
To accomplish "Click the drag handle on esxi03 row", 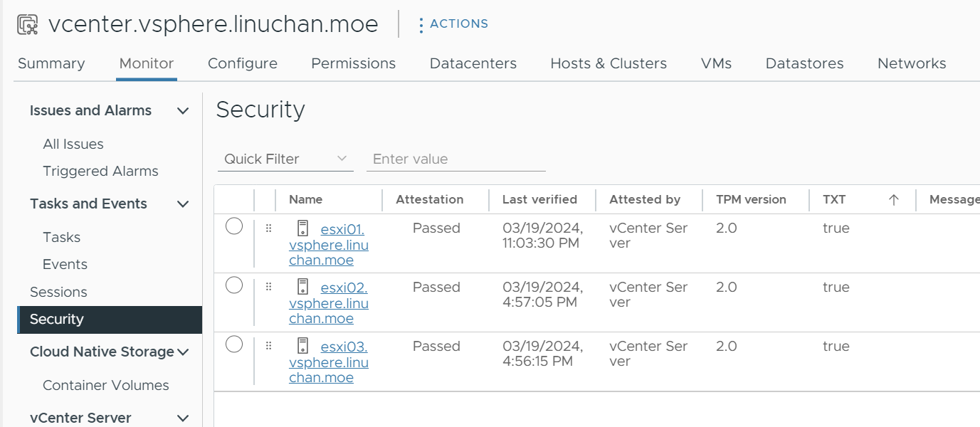I will tap(268, 346).
